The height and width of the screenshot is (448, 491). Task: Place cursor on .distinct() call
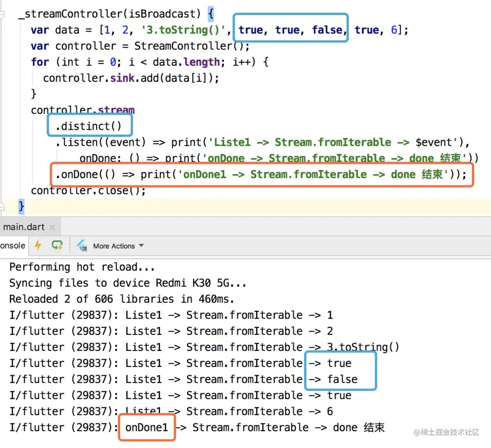[x=89, y=126]
